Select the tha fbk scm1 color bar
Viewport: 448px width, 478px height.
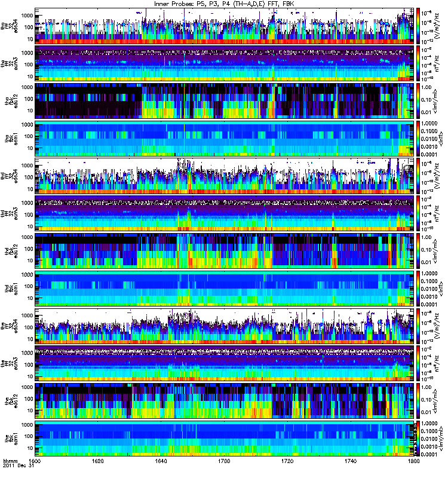click(418, 139)
